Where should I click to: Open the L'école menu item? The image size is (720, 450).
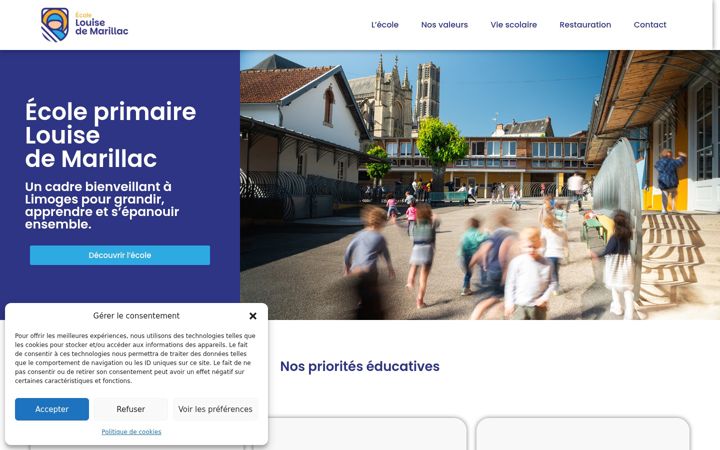tap(385, 25)
